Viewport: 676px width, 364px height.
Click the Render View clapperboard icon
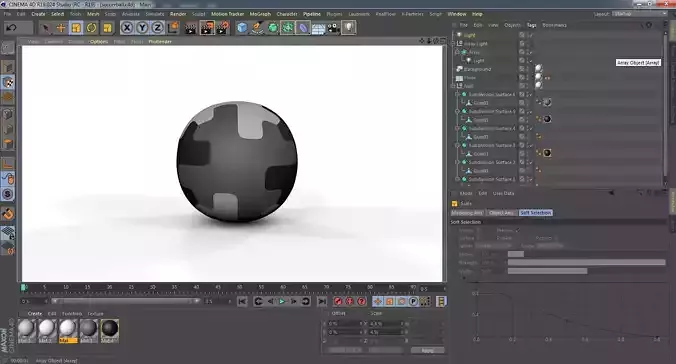(x=191, y=28)
